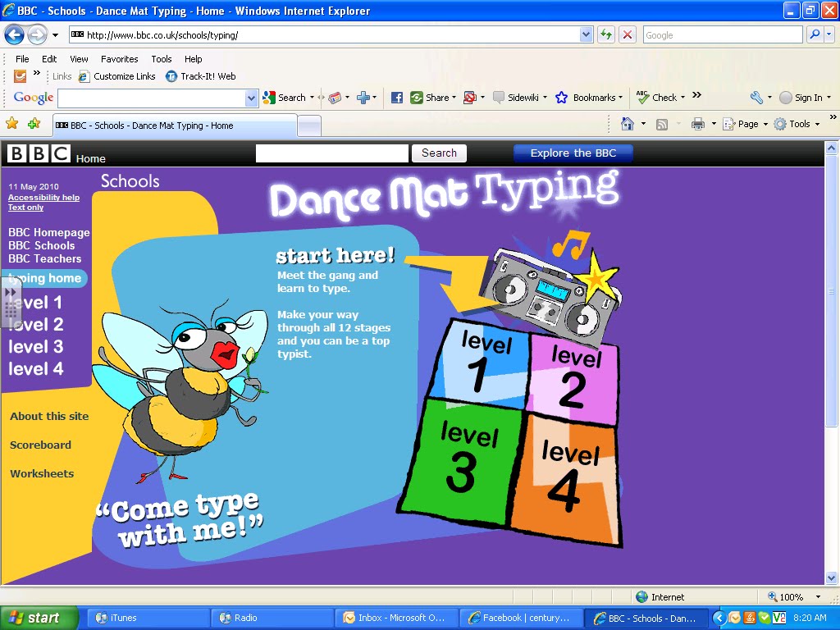Open the Tools menu in menu bar
The height and width of the screenshot is (630, 840).
click(x=162, y=59)
